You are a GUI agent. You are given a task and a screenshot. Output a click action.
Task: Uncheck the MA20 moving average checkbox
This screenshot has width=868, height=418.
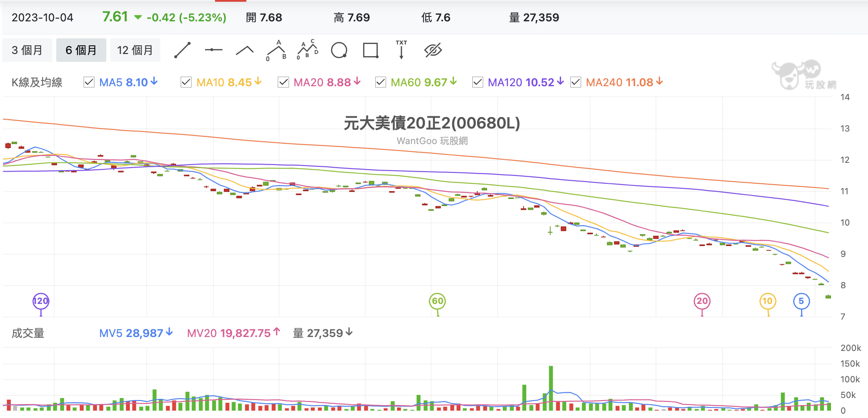click(283, 82)
